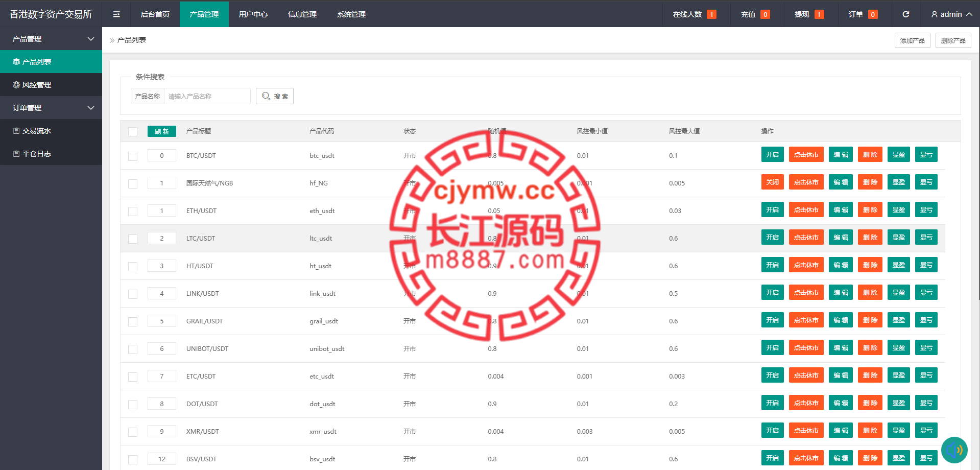Check the LINK/USDT row checkbox

coord(133,294)
